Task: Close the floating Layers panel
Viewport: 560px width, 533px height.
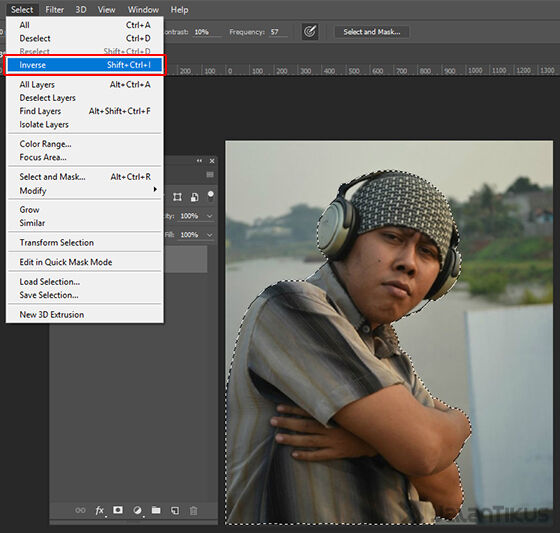Action: pos(212,161)
